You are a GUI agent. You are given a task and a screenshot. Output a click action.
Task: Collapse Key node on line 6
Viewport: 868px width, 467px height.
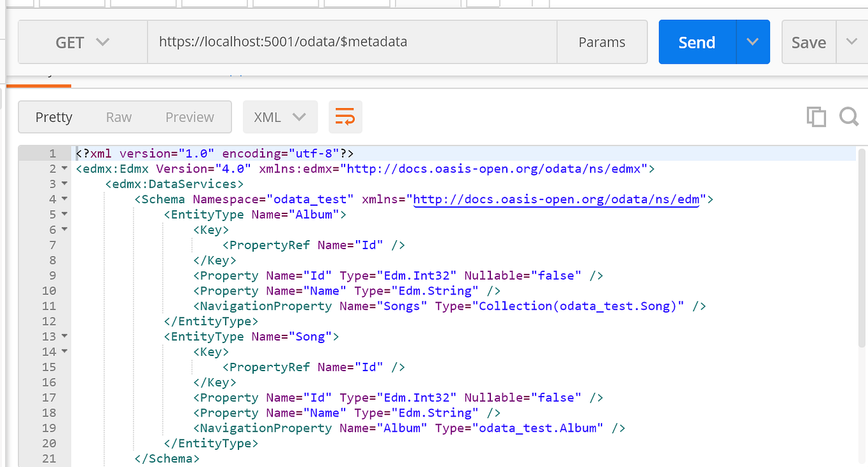[x=64, y=230]
